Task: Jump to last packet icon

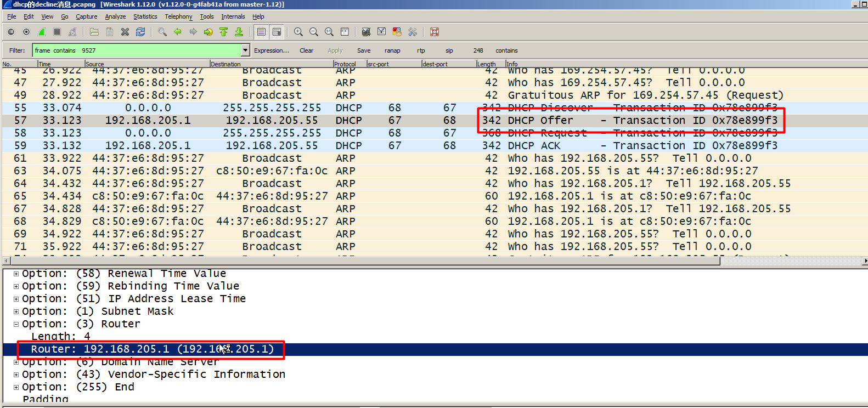Action: coord(239,32)
